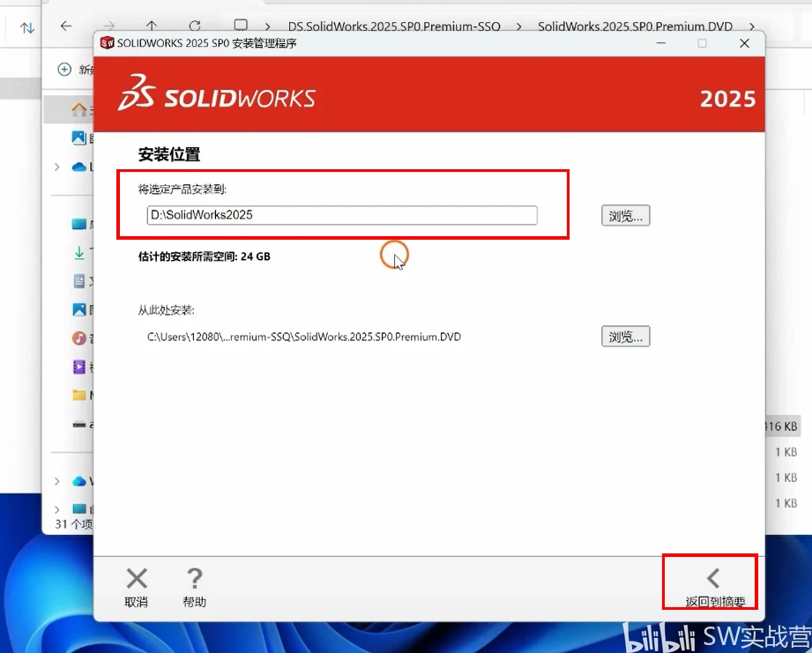Click the New plus icon in Explorer

coord(64,70)
